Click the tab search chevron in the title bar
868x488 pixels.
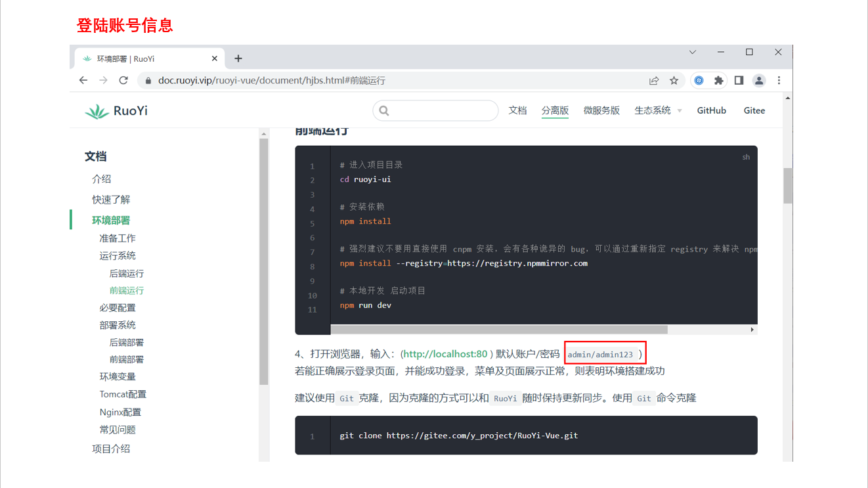(x=693, y=52)
